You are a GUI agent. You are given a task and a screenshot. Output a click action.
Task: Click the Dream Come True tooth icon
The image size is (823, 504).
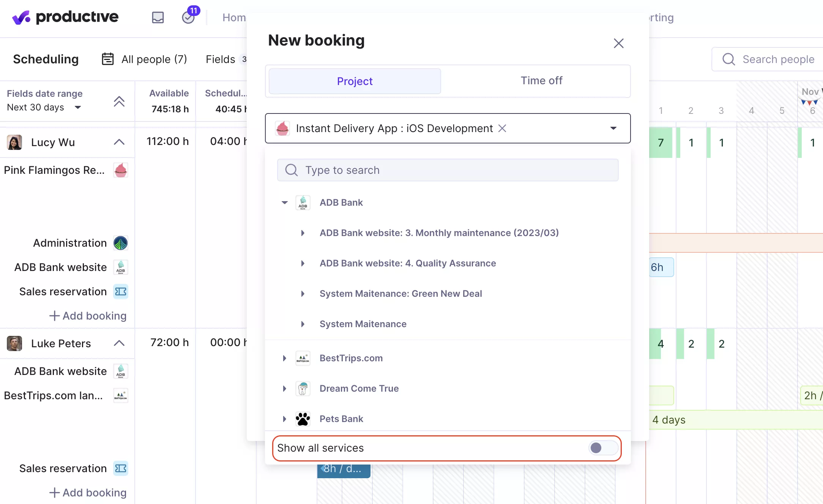pyautogui.click(x=303, y=389)
